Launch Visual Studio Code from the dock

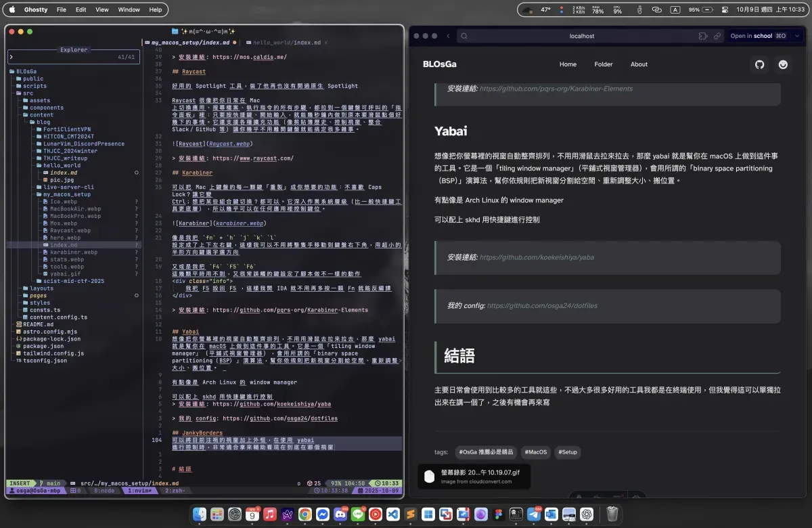pyautogui.click(x=393, y=515)
